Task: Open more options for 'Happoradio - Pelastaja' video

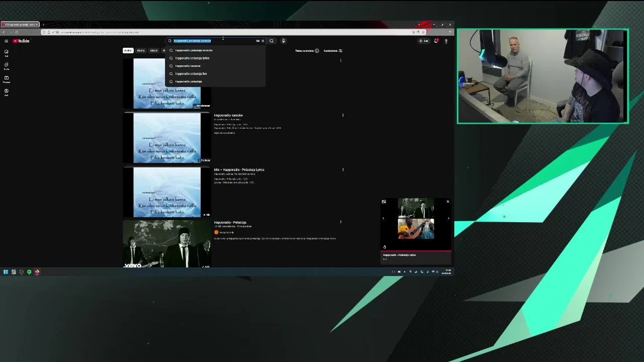Action: 341,222
